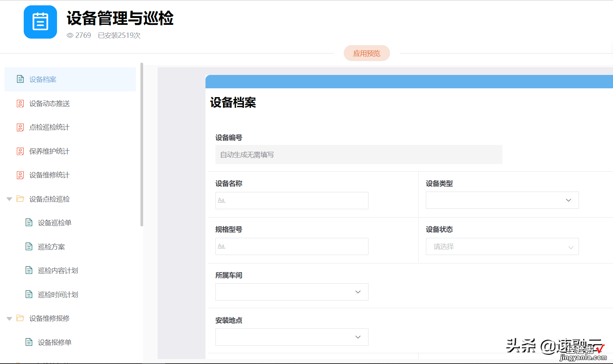
Task: Click the 应用预览 button
Action: click(367, 53)
